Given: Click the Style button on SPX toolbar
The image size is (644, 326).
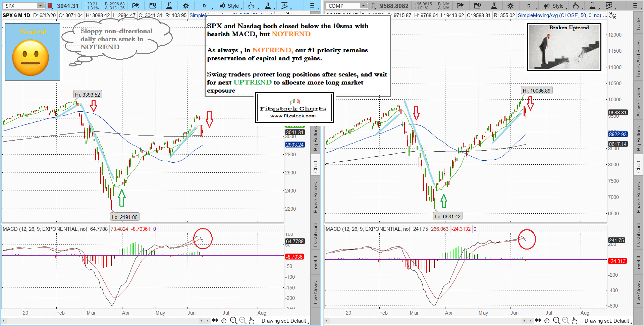Looking at the screenshot, I should [230, 6].
